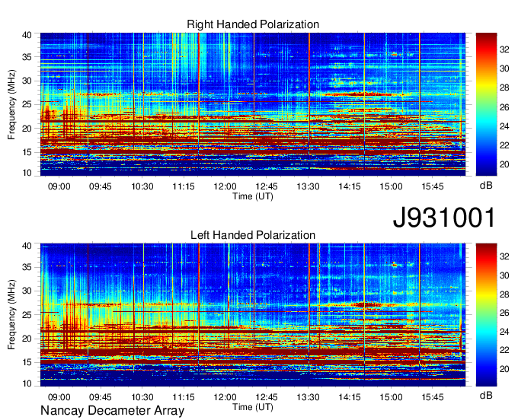Click 11:15 tick under Left Handed plot

tap(184, 397)
